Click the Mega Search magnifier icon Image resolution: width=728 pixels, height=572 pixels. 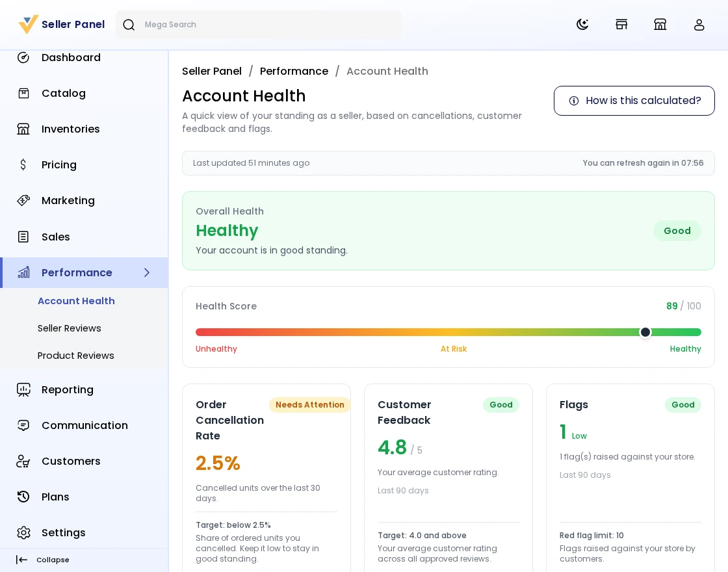click(129, 25)
